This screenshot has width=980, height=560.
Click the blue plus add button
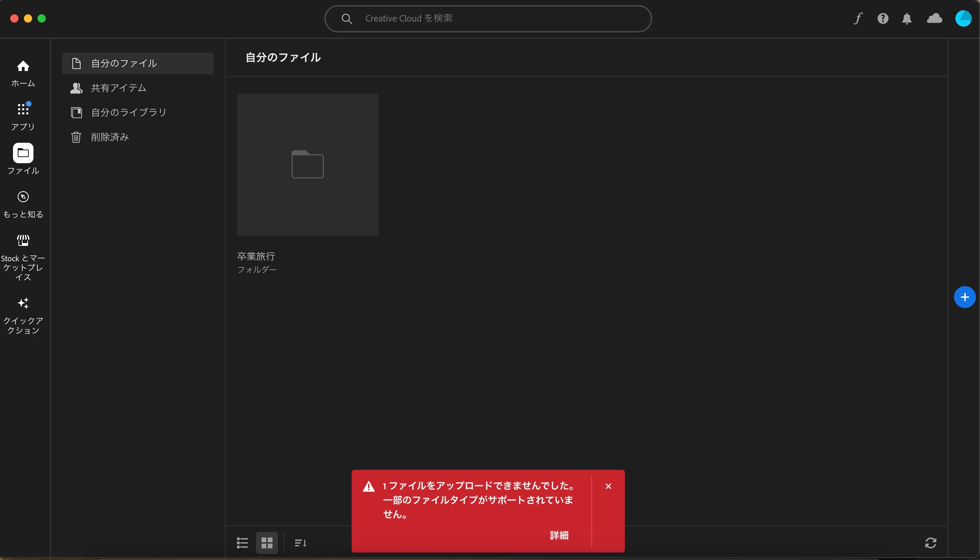click(964, 297)
